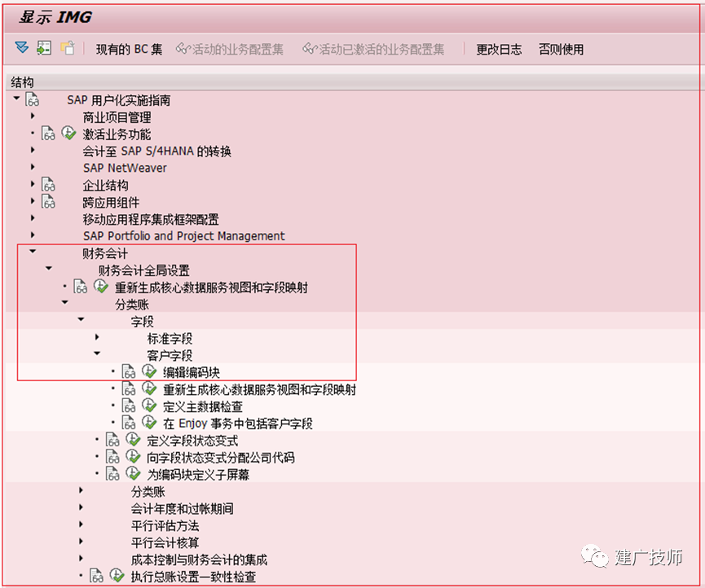Execute 执行总账设置一致性检查 activity
The width and height of the screenshot is (705, 588).
pyautogui.click(x=117, y=576)
